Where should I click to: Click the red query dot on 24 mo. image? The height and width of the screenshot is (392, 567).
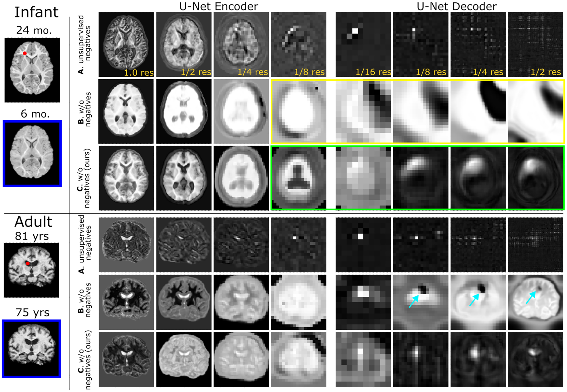25,53
